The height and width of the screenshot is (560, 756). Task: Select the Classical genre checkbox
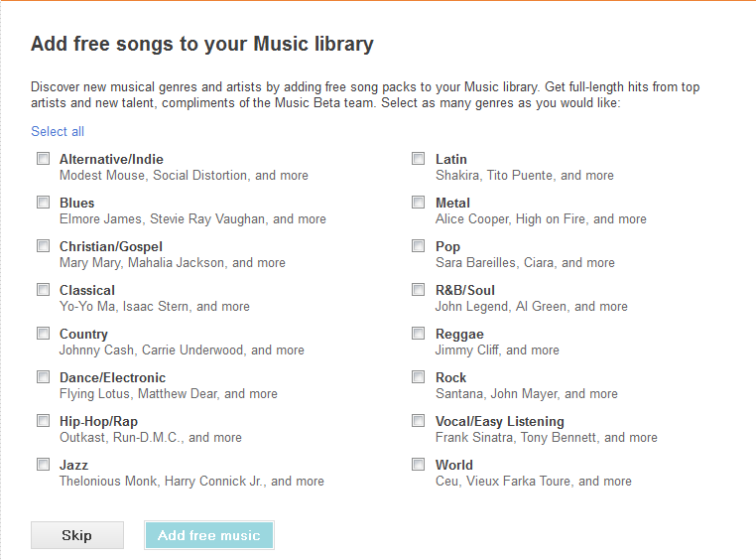click(x=43, y=290)
